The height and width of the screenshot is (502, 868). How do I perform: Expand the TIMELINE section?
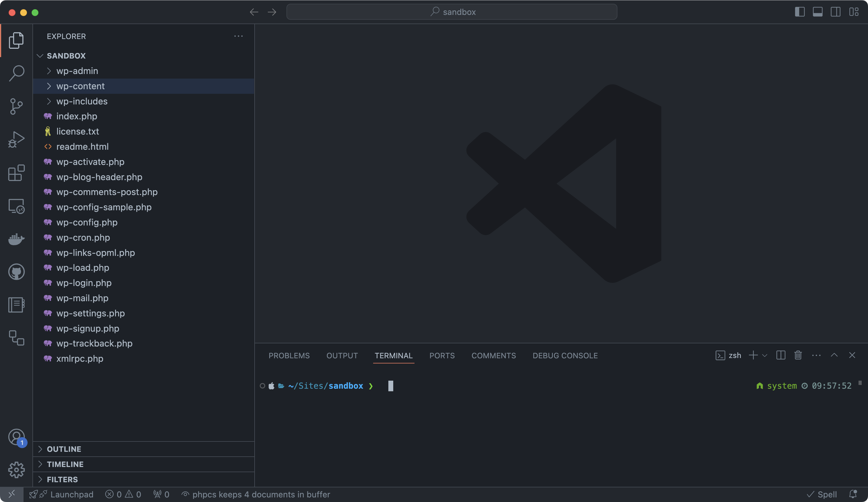click(x=144, y=464)
